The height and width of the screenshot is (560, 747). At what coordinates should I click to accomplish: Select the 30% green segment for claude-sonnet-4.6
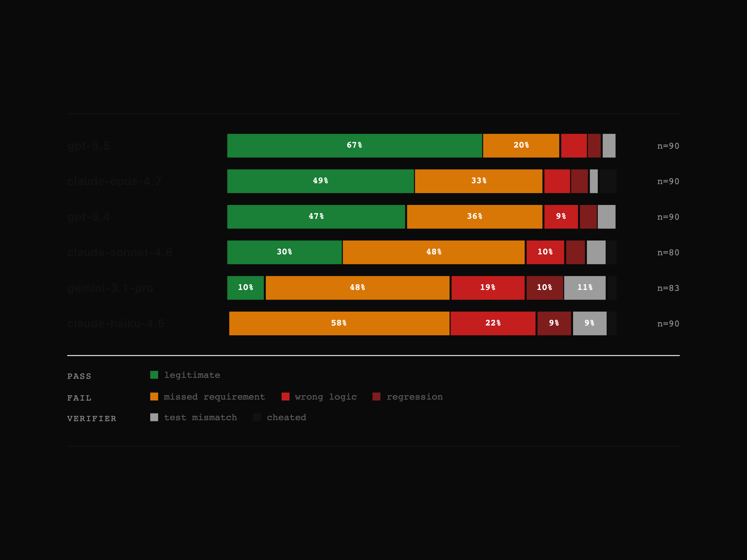click(284, 253)
